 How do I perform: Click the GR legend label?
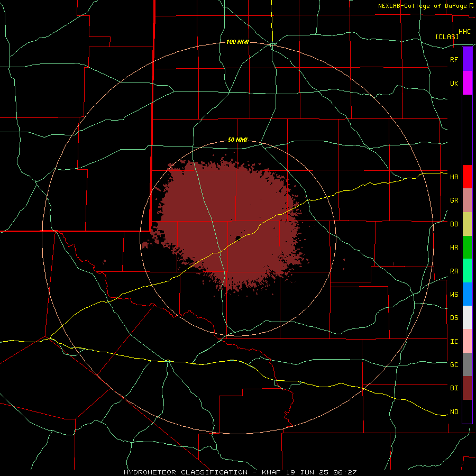[454, 200]
